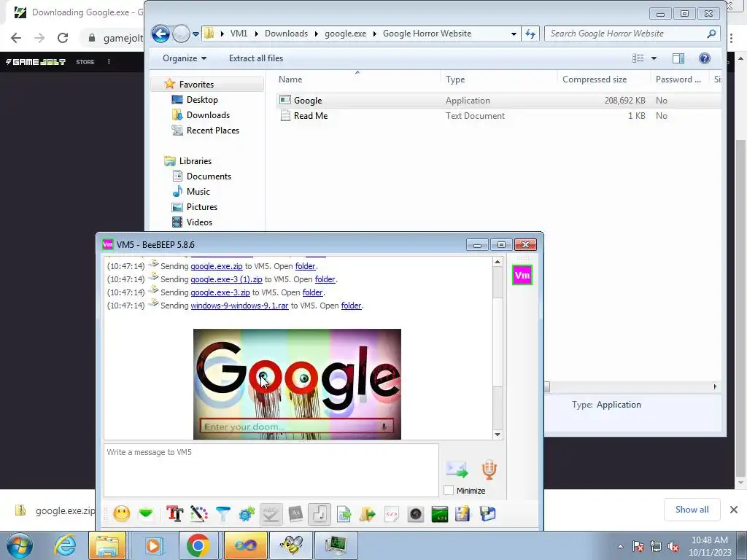Image resolution: width=747 pixels, height=560 pixels.
Task: Click the camera screenshot icon in BeeBEEP
Action: [x=416, y=514]
